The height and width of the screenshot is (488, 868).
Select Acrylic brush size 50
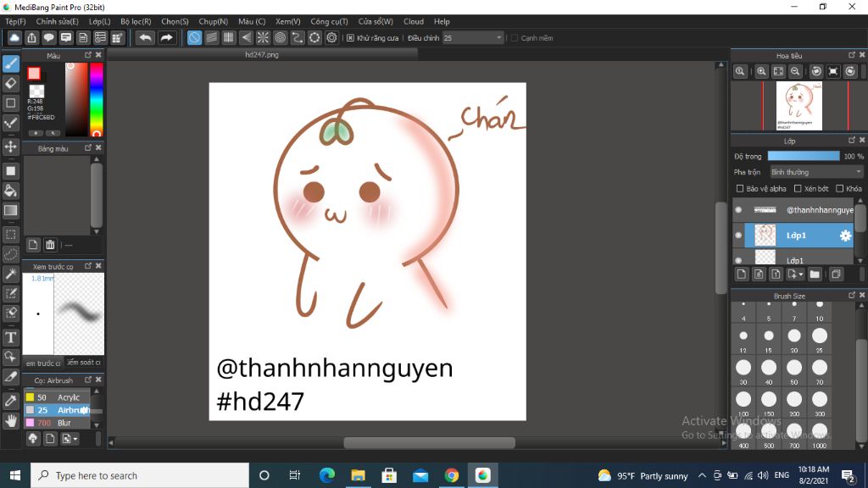tap(57, 397)
